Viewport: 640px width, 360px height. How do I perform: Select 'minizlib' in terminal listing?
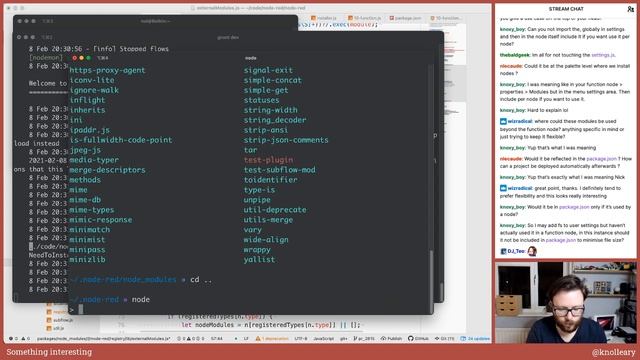click(87, 260)
